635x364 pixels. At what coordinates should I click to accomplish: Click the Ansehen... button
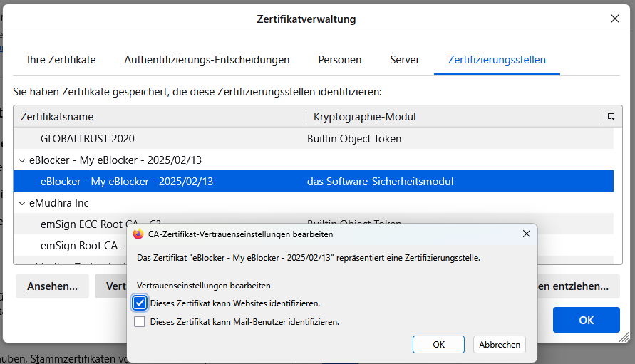[52, 286]
